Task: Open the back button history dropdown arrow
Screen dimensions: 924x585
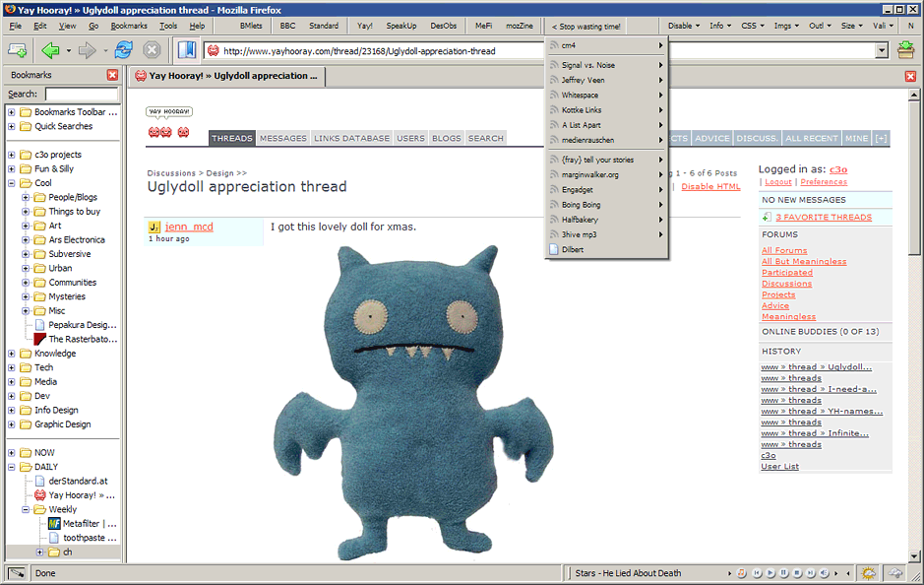Action: tap(68, 50)
